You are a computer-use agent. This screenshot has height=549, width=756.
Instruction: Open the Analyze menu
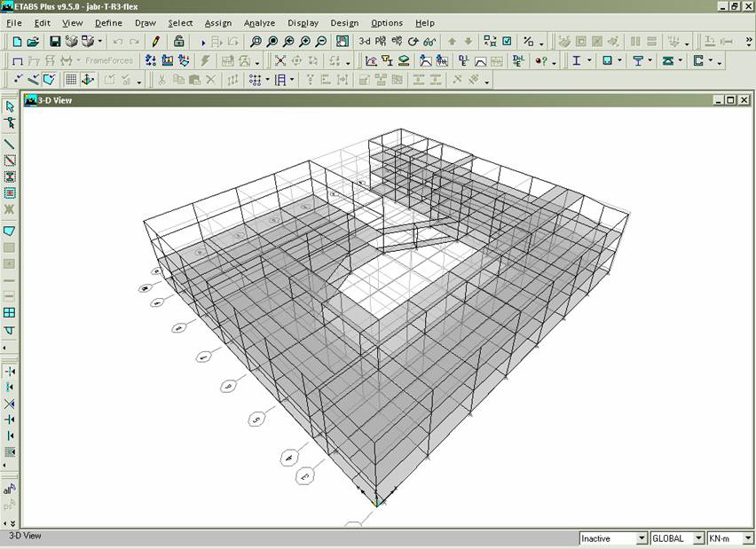(x=259, y=23)
